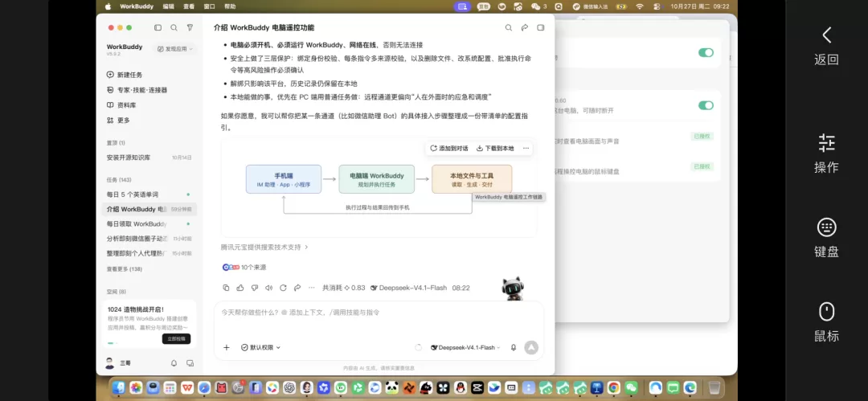Open the WorkBuddy workflow diagram image
The image size is (868, 401).
pos(379,187)
